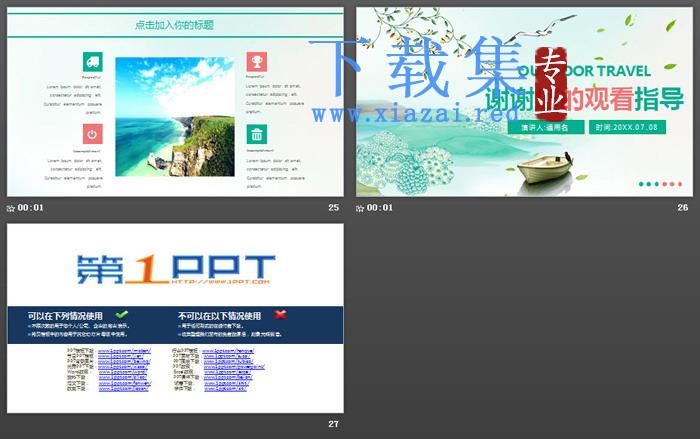Click the 时间:20XX.07.08 green box on slide 26
Image resolution: width=700 pixels, height=439 pixels.
coord(627,127)
